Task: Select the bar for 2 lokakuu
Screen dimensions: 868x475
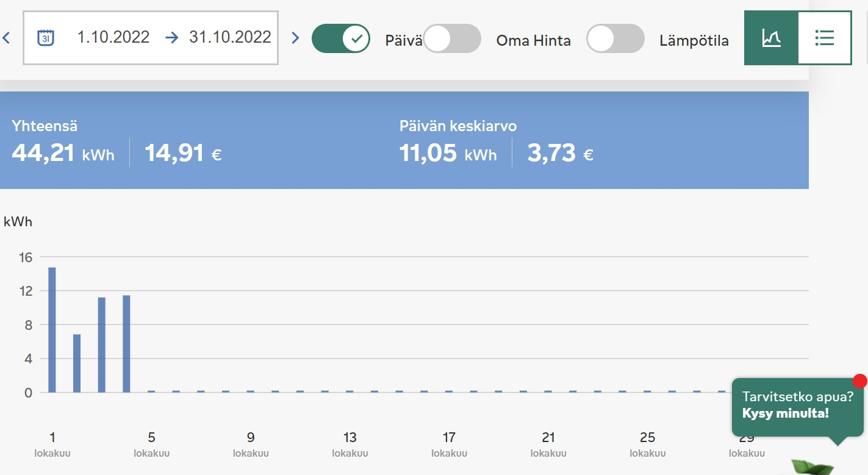Action: 77,363
